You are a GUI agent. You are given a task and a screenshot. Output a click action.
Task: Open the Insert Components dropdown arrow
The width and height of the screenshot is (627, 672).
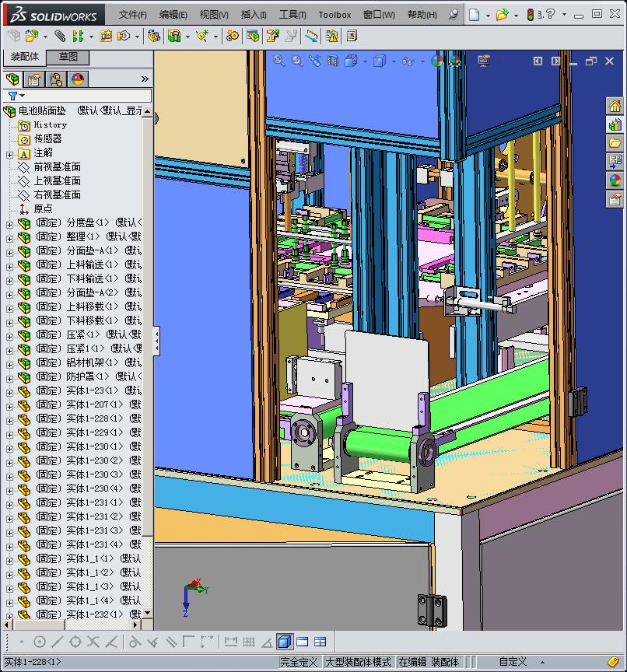coord(45,37)
